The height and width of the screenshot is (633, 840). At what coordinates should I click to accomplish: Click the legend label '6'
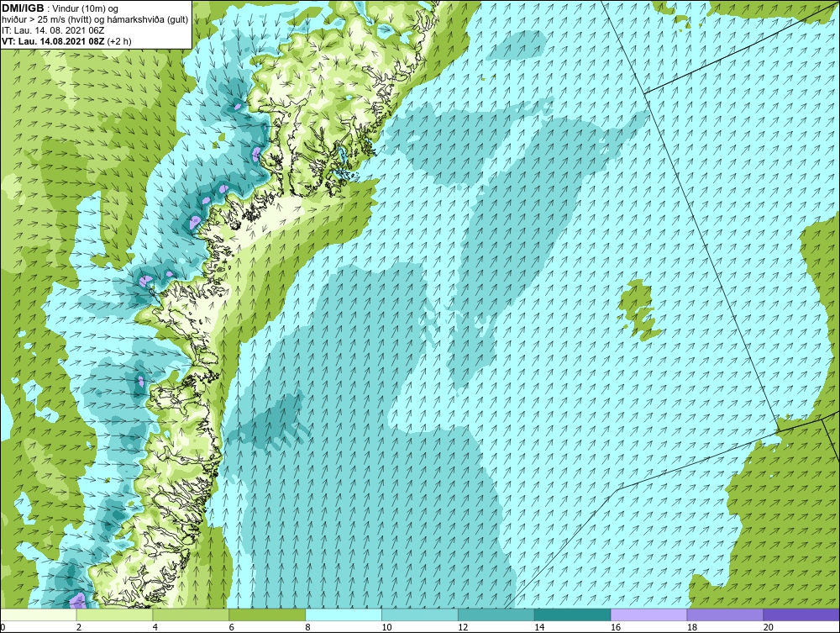[x=232, y=627]
